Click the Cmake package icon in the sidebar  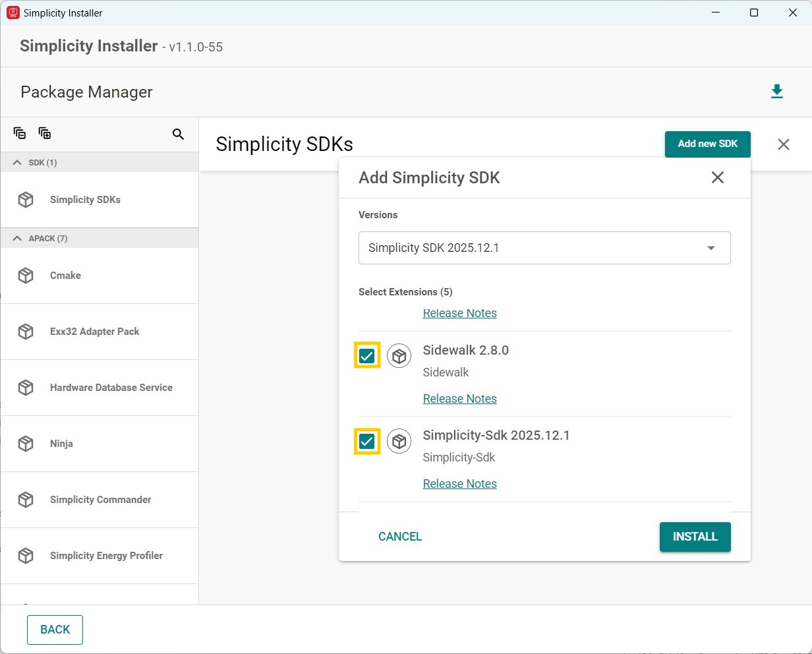[25, 275]
